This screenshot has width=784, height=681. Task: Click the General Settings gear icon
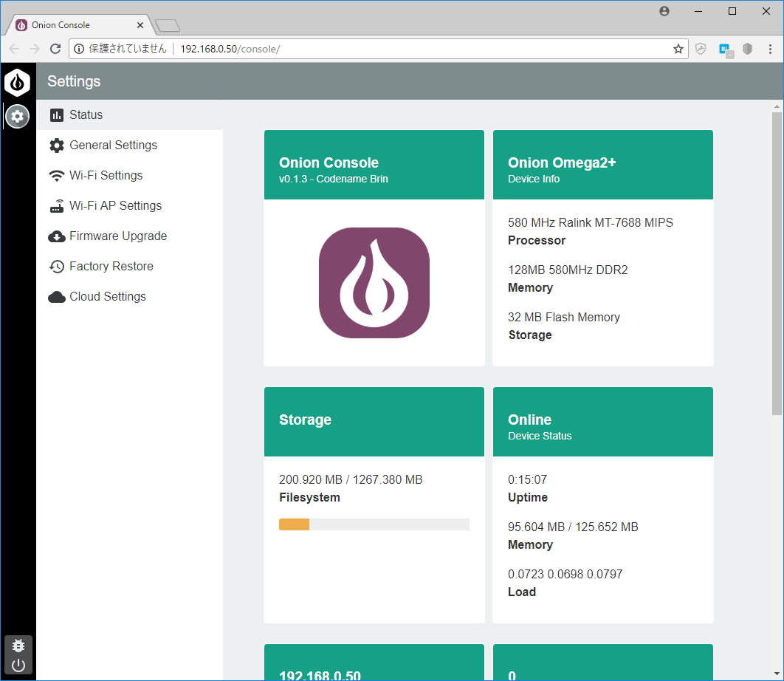click(57, 146)
